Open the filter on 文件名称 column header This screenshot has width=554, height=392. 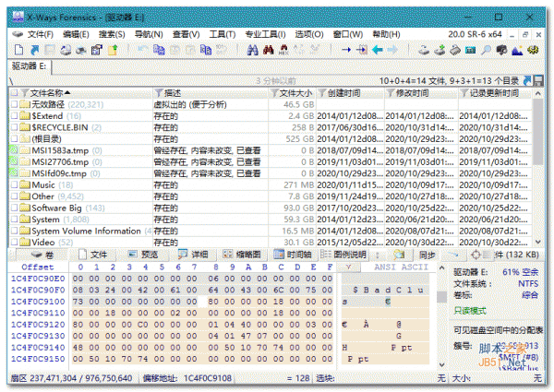click(24, 93)
